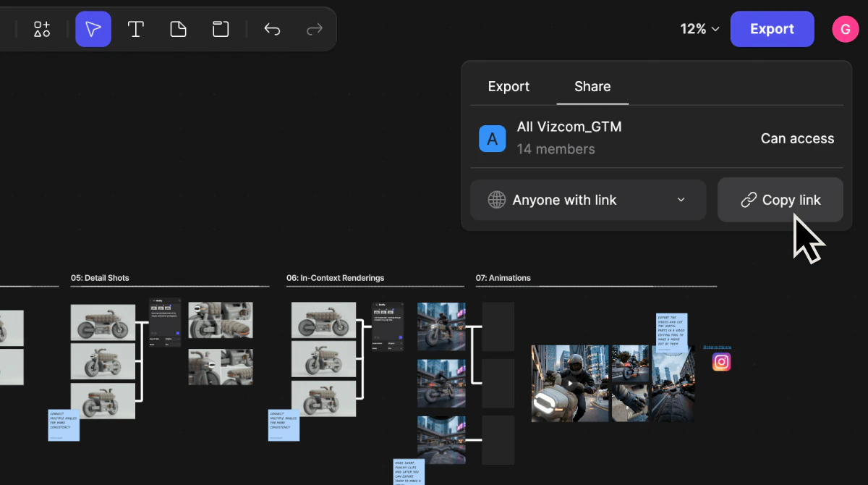Click the All Vizcom_GTM team avatar
Screen dimensions: 868x485
point(493,138)
